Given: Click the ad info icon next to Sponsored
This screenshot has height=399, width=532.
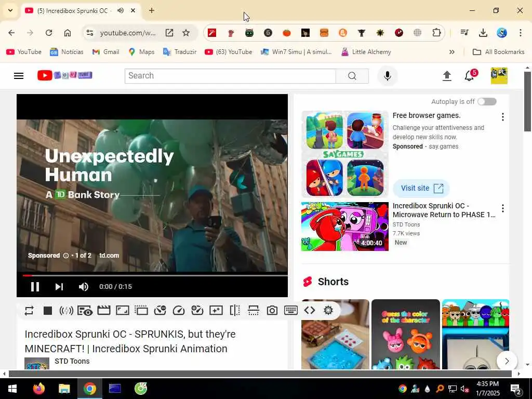Looking at the screenshot, I should pyautogui.click(x=66, y=256).
